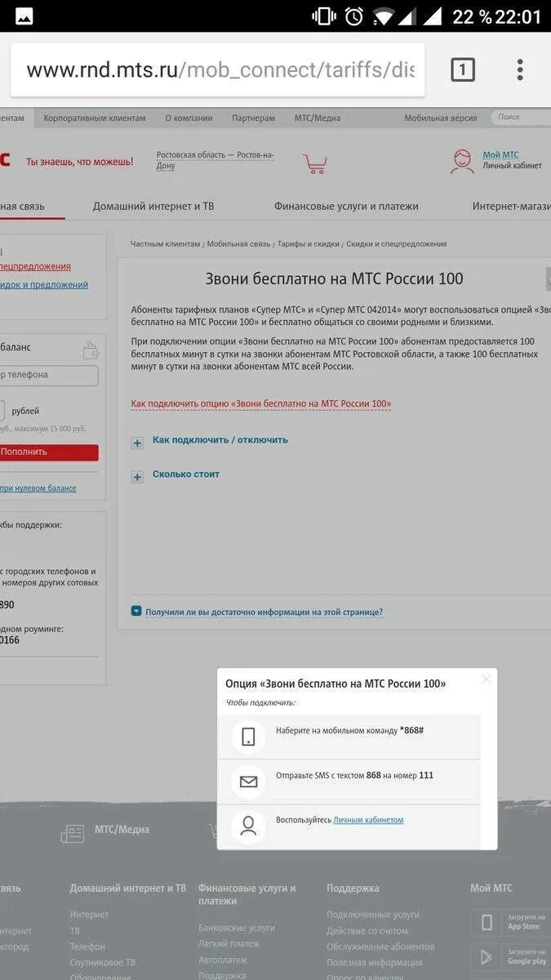Screen dimensions: 551x980
Task: Expand plus icon for Сколько стоит
Action: click(x=137, y=476)
